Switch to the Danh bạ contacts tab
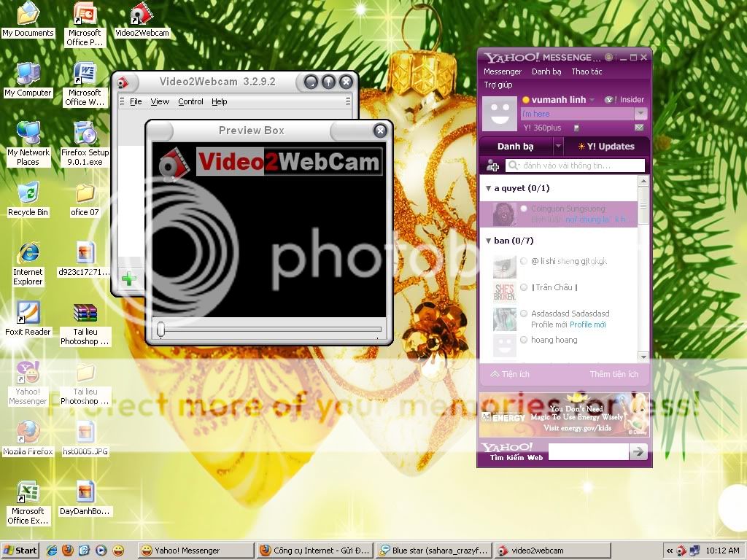Image resolution: width=747 pixels, height=560 pixels. 516,147
